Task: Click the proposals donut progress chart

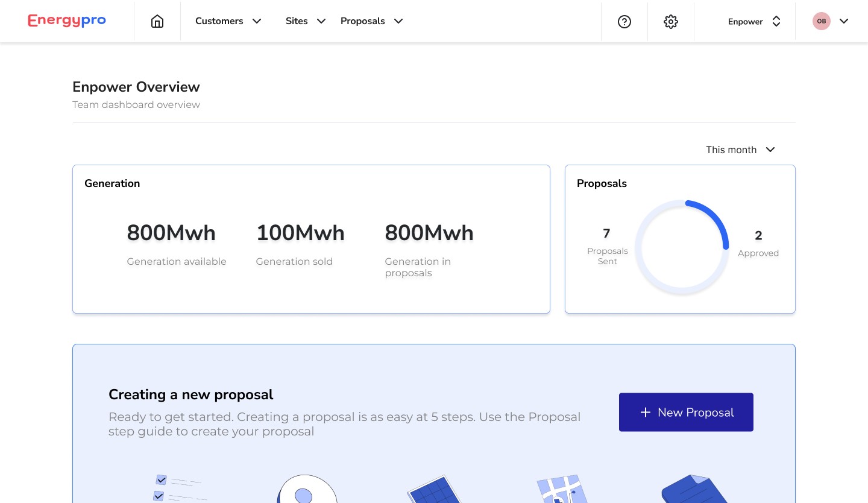Action: 682,247
